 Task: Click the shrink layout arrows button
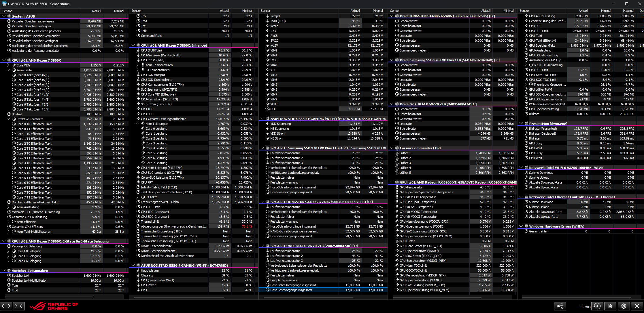pyautogui.click(x=19, y=306)
